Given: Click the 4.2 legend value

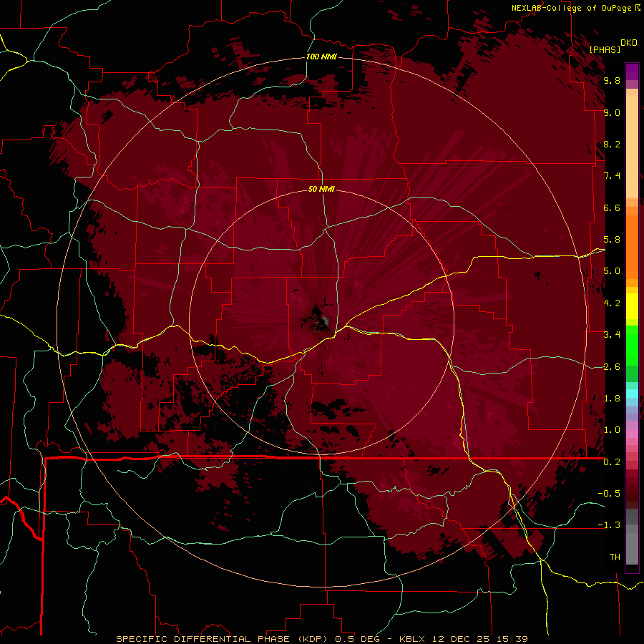Looking at the screenshot, I should click(x=612, y=303).
